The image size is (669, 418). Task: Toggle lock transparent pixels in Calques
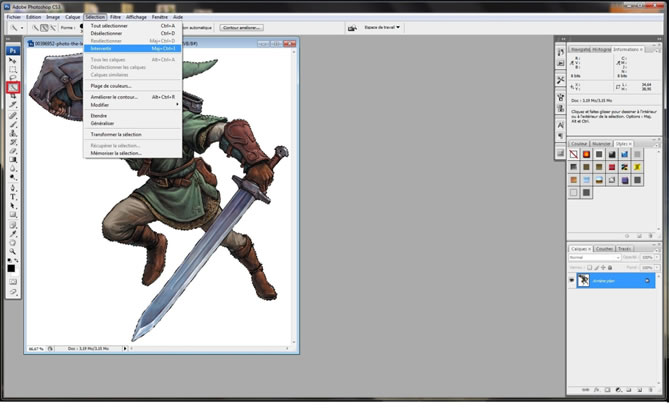[x=590, y=268]
